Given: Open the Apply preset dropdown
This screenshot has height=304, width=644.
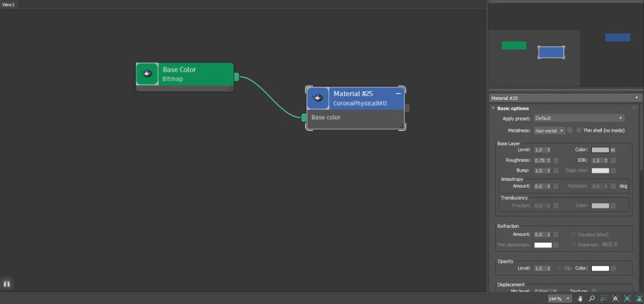Looking at the screenshot, I should [579, 118].
